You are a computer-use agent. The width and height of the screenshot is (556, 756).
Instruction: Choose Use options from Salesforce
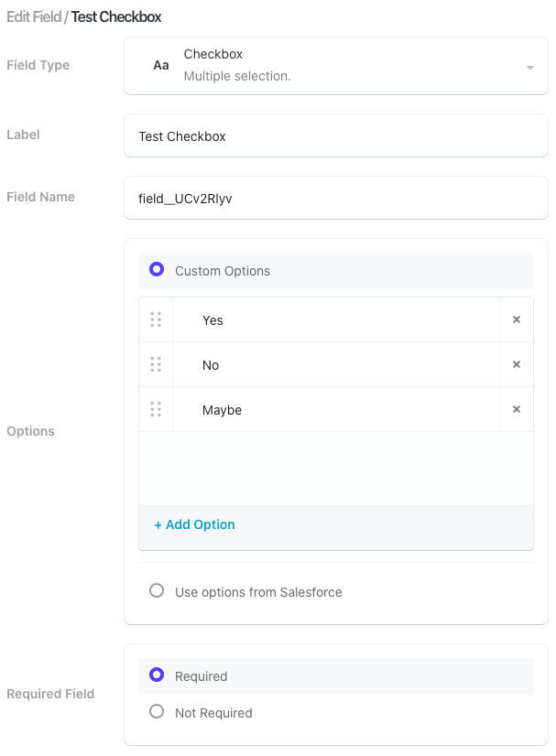click(157, 591)
